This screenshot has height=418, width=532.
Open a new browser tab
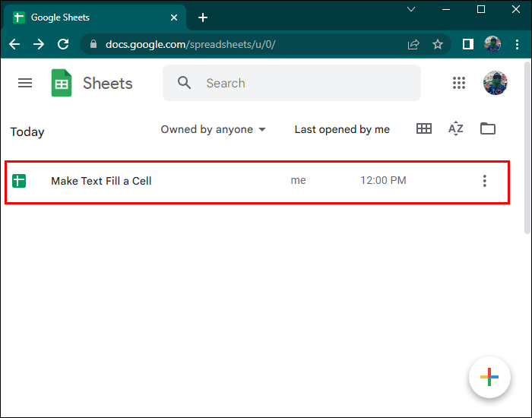pos(203,17)
